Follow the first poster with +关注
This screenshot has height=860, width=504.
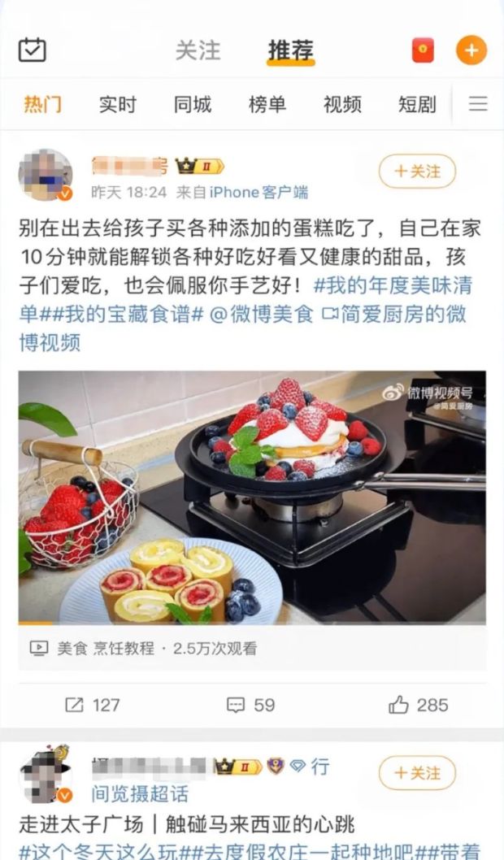[417, 172]
